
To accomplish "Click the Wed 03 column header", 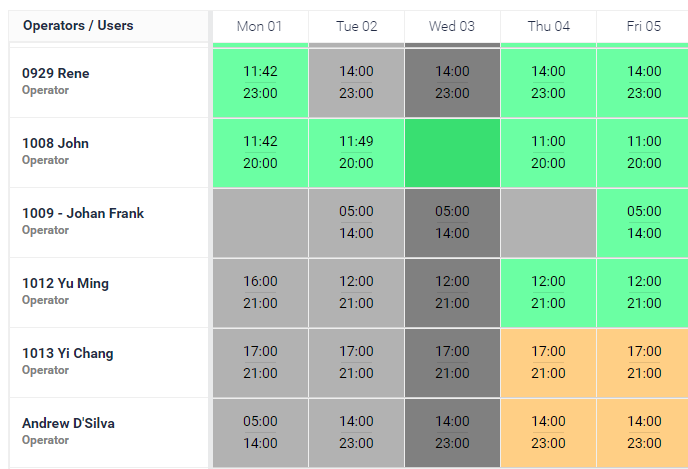I will (452, 26).
